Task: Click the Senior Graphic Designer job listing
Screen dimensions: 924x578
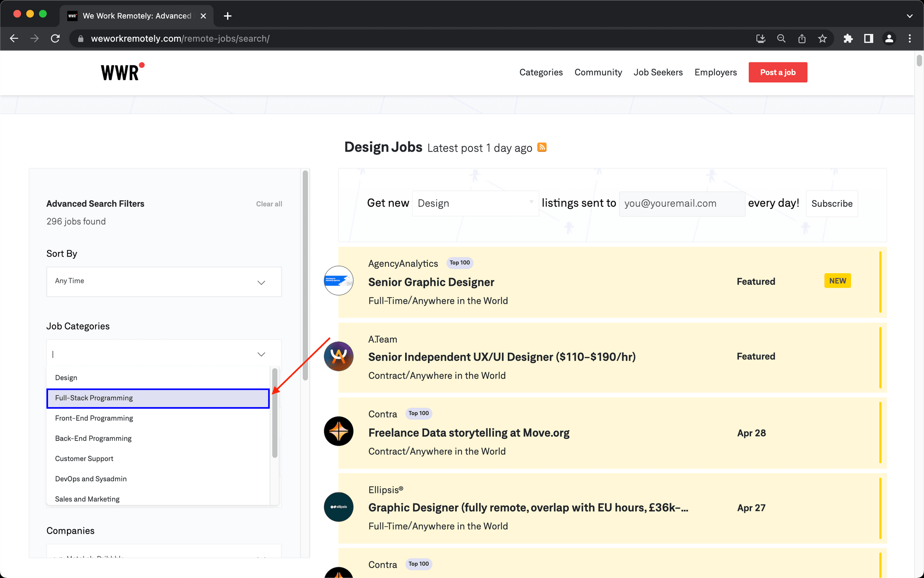Action: (431, 281)
